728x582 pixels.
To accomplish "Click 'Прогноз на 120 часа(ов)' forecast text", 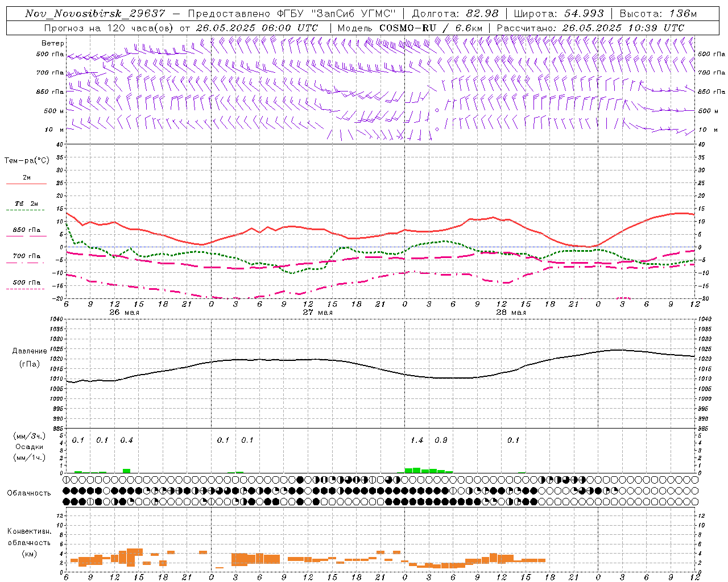I will (109, 28).
